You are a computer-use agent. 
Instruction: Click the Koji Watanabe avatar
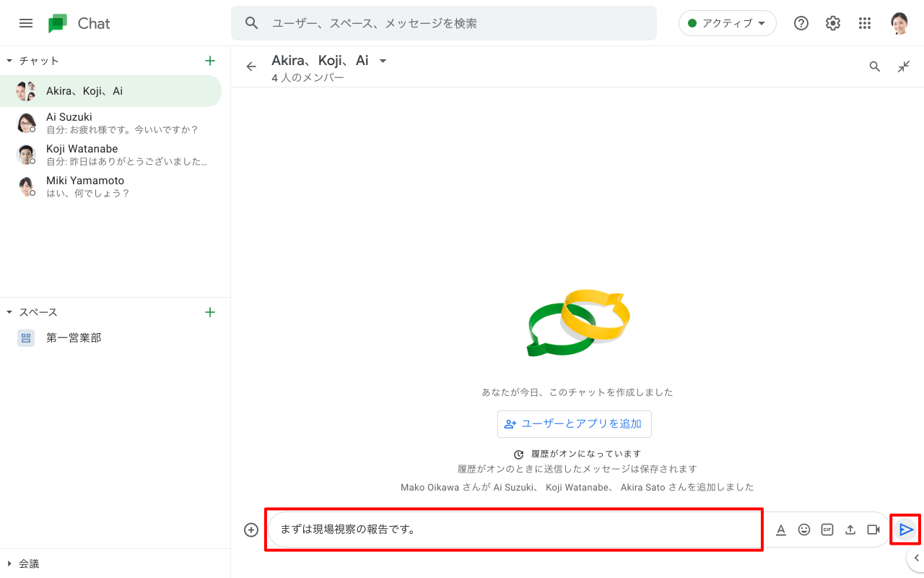pos(26,155)
